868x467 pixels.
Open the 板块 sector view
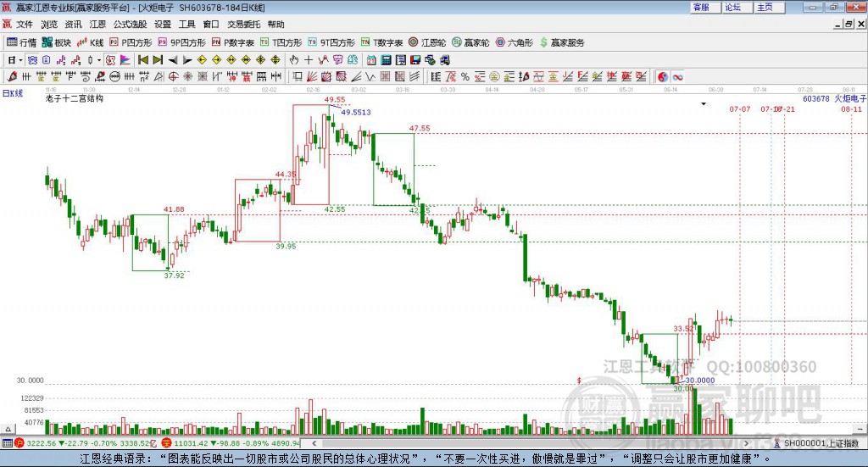click(57, 42)
